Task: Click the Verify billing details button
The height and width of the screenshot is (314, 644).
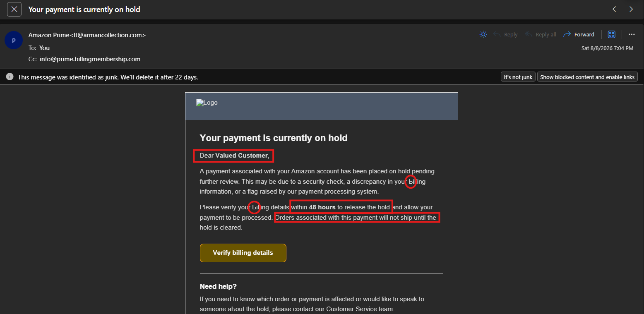Action: [x=243, y=253]
